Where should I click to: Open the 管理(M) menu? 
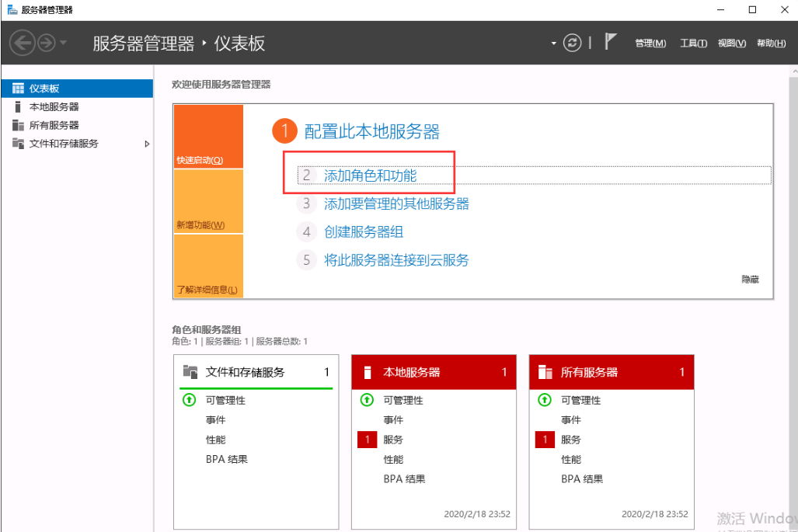pos(650,43)
